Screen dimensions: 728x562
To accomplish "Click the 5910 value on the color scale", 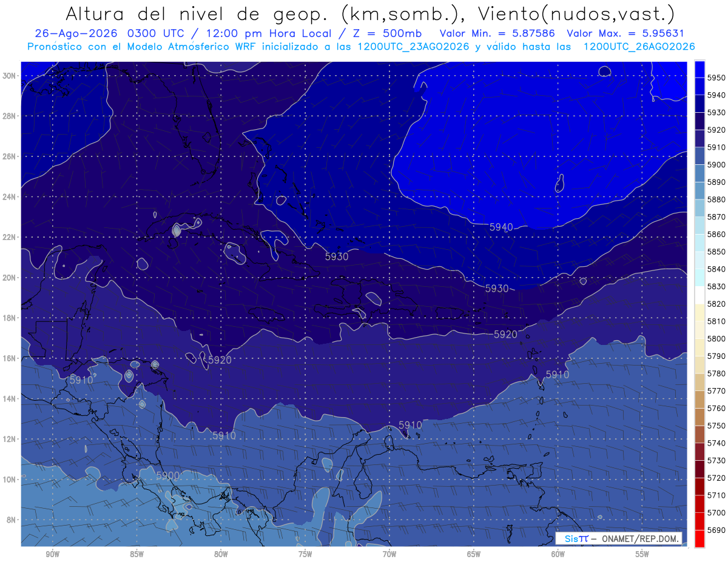I will tap(716, 147).
